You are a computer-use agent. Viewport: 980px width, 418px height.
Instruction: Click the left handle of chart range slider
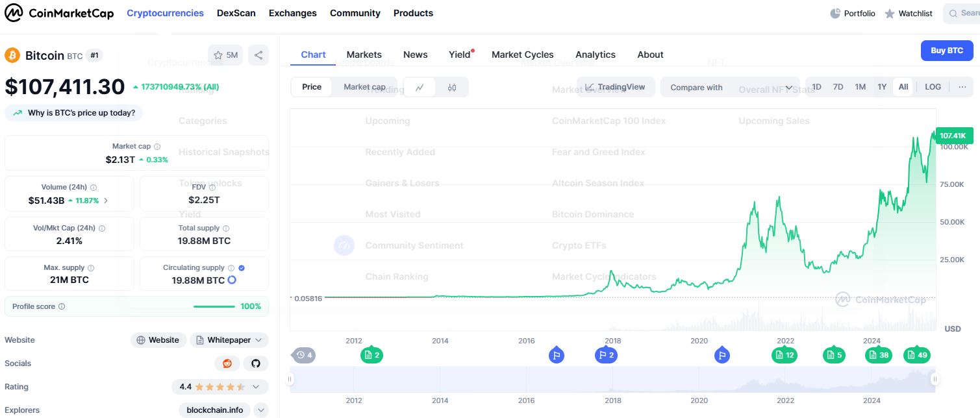(x=290, y=379)
